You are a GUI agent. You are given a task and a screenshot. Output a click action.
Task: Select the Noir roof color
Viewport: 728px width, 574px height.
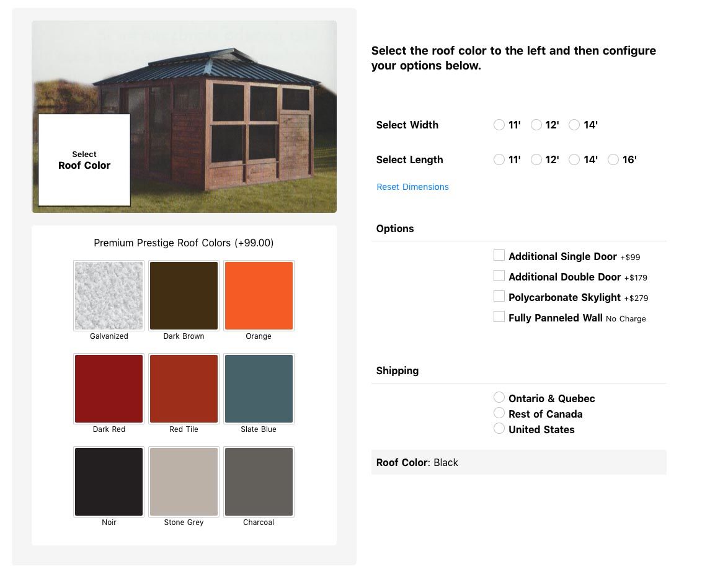[x=109, y=482]
